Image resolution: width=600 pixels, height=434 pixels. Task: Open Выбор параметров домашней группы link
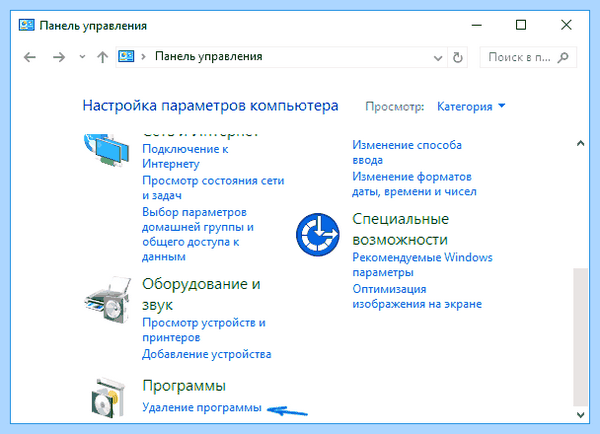click(198, 234)
